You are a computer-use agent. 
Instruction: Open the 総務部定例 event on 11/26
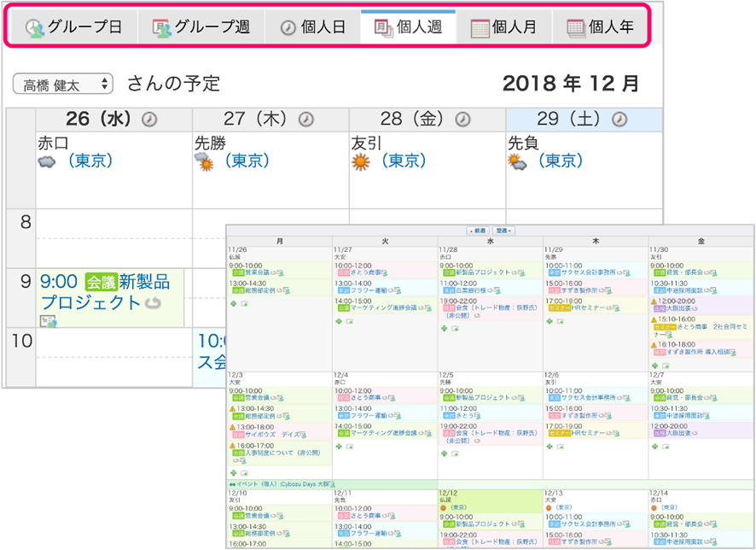tap(260, 290)
